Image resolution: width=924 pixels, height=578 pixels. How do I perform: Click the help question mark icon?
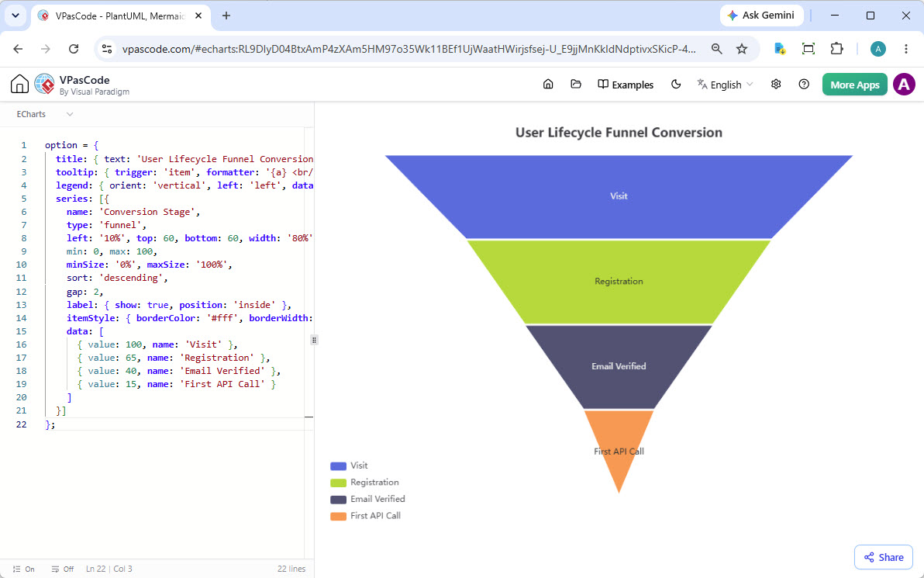tap(804, 85)
